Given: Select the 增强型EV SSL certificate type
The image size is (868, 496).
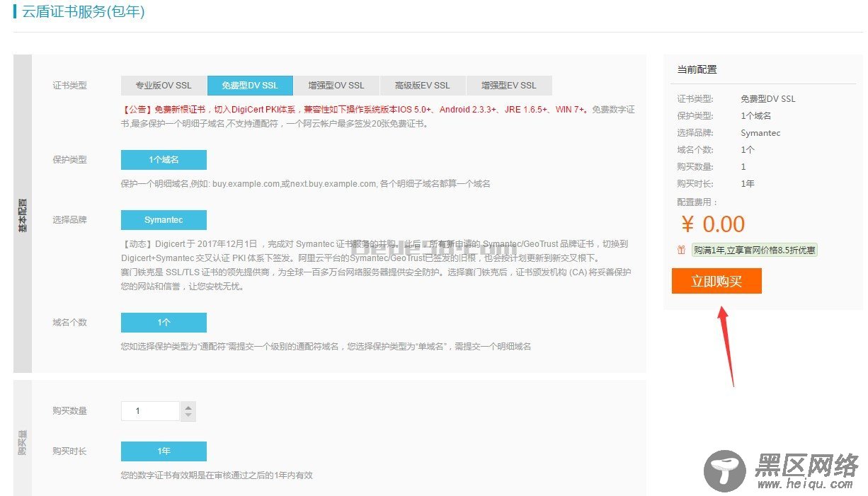Looking at the screenshot, I should coord(509,86).
